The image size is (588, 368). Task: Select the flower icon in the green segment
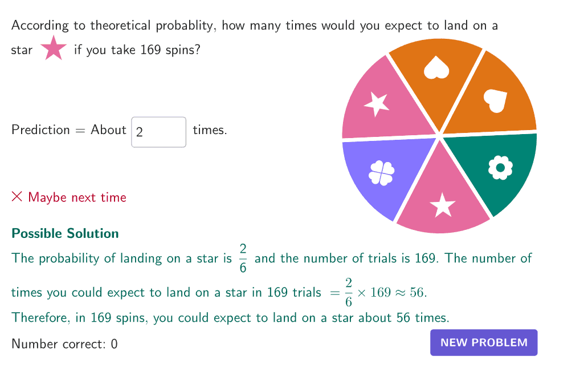pyautogui.click(x=500, y=167)
